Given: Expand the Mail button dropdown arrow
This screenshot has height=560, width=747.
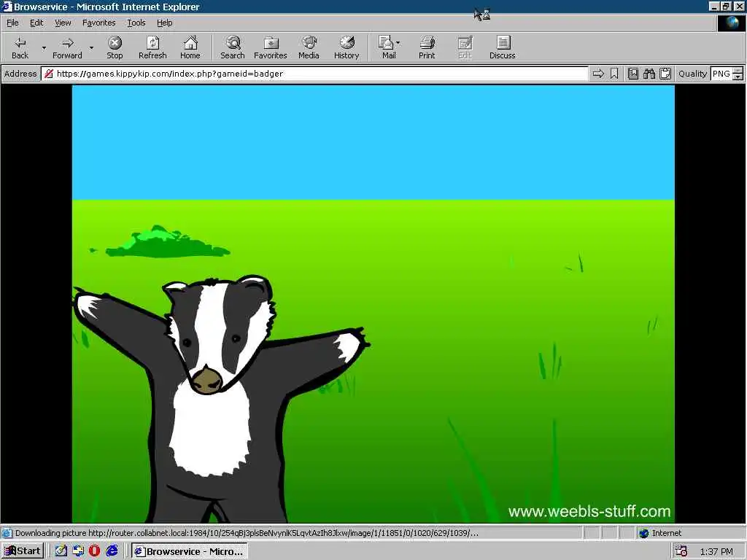Looking at the screenshot, I should click(x=398, y=43).
